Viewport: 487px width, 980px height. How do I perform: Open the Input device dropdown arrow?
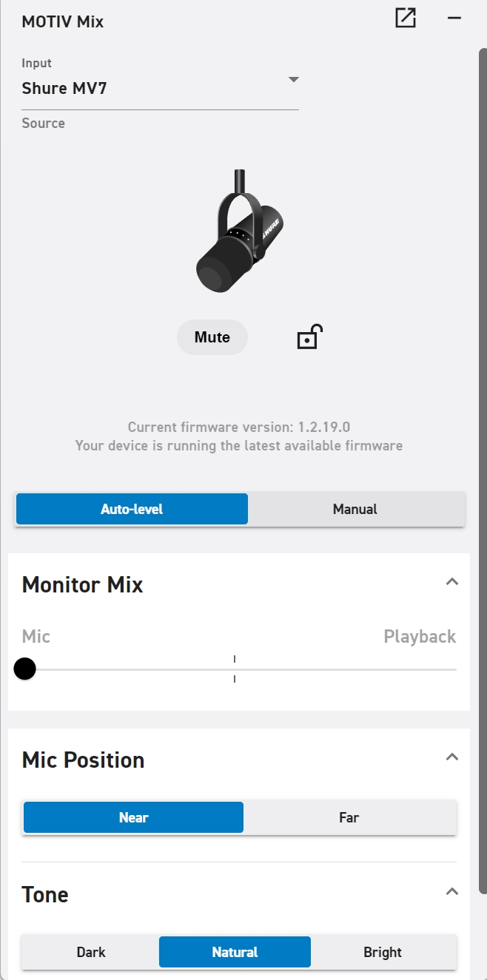click(x=293, y=79)
